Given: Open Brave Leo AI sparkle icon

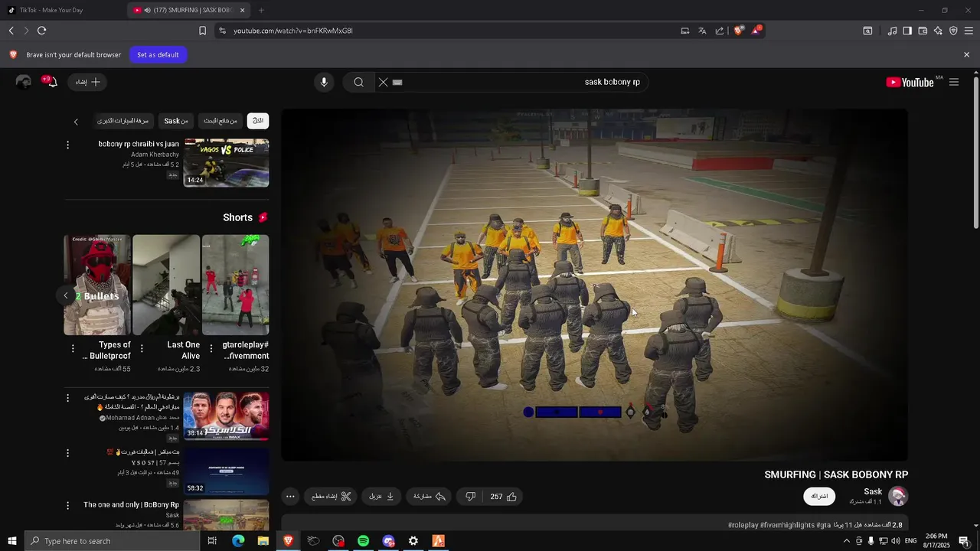Looking at the screenshot, I should click(x=938, y=31).
